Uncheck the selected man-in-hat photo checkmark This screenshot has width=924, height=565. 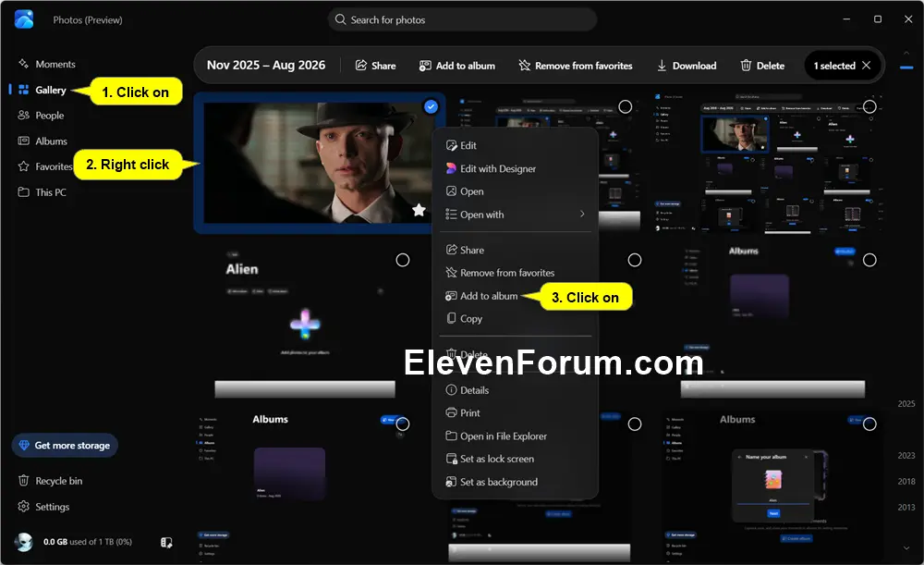[431, 106]
